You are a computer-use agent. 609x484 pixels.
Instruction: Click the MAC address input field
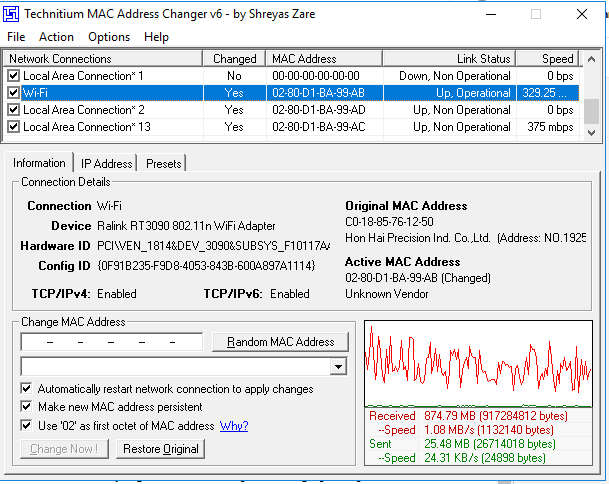click(112, 342)
